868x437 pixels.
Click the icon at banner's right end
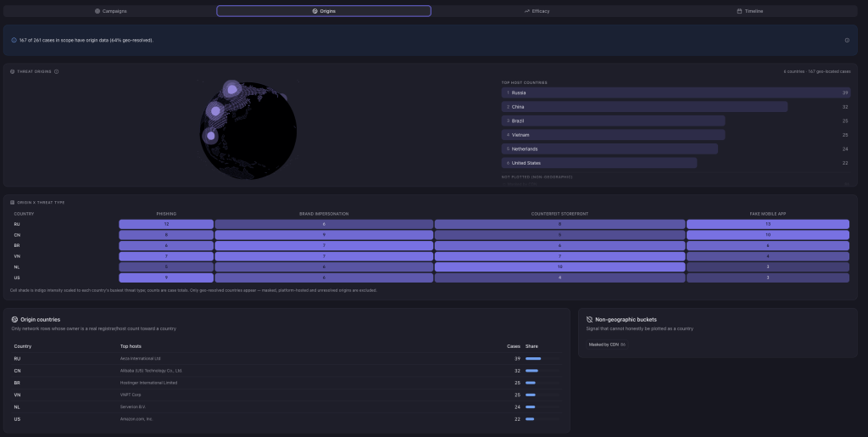847,40
